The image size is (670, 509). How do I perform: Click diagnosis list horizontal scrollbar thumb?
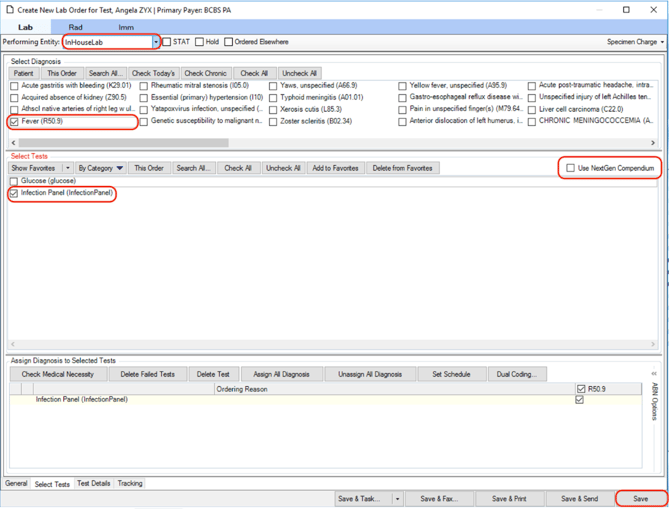pos(123,143)
